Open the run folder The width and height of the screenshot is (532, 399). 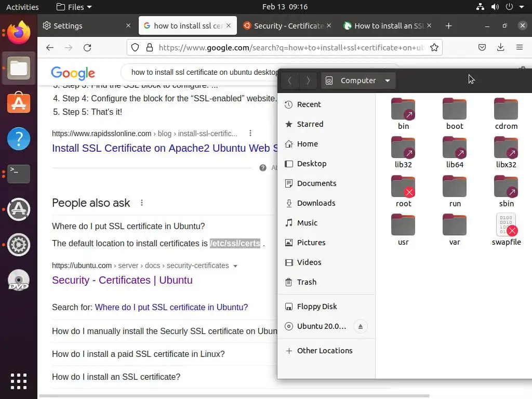[455, 191]
